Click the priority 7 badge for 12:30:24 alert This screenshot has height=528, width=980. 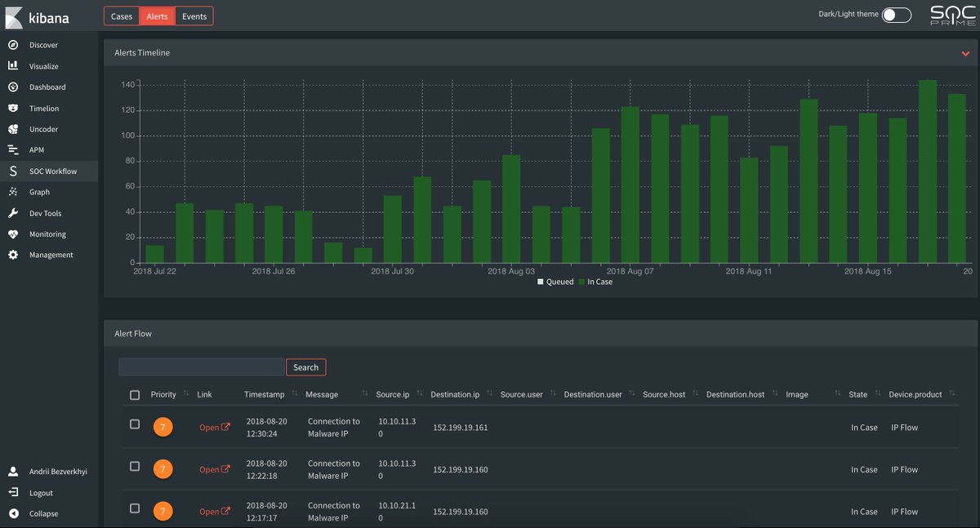(163, 427)
